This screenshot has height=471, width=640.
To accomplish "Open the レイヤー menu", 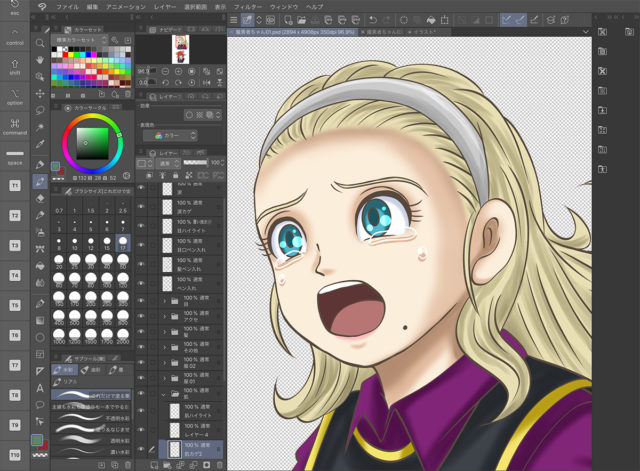I will 165,7.
